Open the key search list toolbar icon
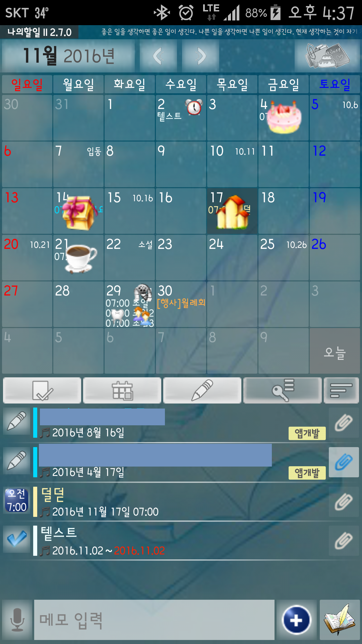362x644 pixels. [x=283, y=390]
